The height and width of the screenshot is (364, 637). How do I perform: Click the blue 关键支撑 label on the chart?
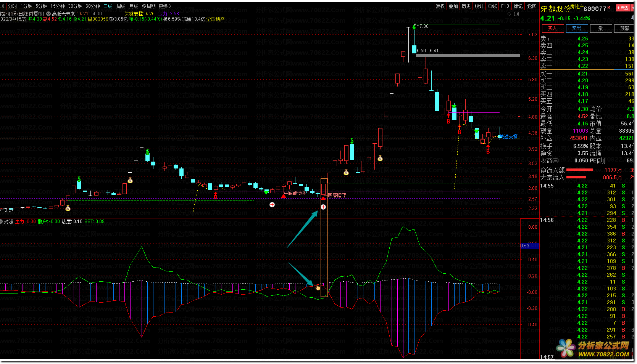pos(508,136)
